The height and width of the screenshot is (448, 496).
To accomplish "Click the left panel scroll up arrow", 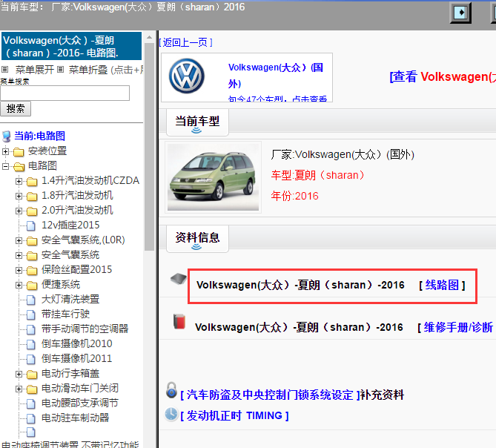I will (149, 38).
